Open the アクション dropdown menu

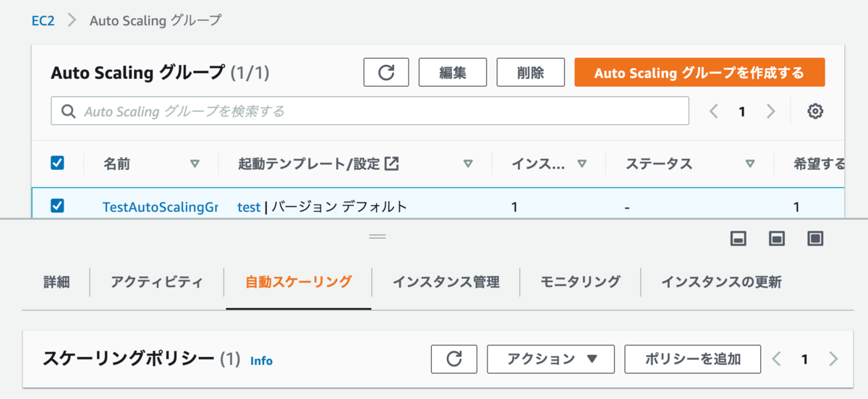click(x=550, y=359)
